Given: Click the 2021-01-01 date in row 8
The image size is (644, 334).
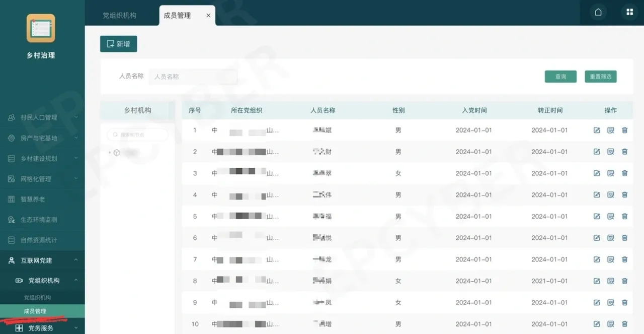Looking at the screenshot, I should 549,281.
